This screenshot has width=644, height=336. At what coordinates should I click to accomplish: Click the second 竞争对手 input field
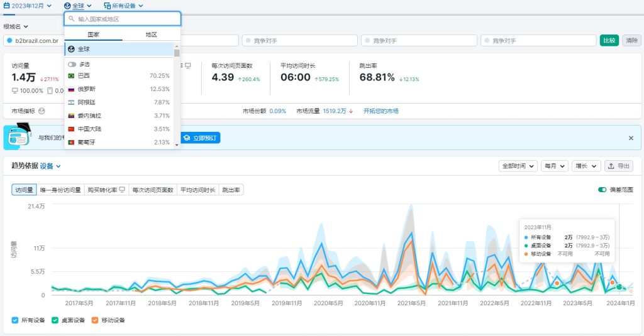tap(300, 41)
